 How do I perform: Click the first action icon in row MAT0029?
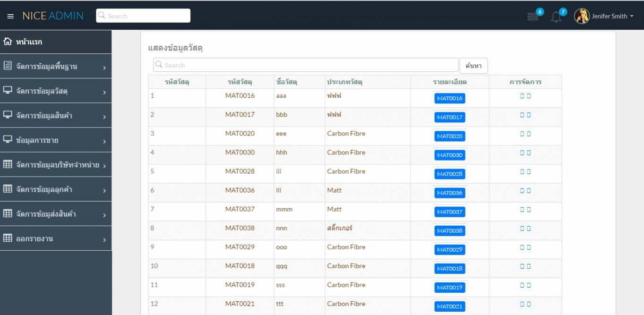point(523,247)
